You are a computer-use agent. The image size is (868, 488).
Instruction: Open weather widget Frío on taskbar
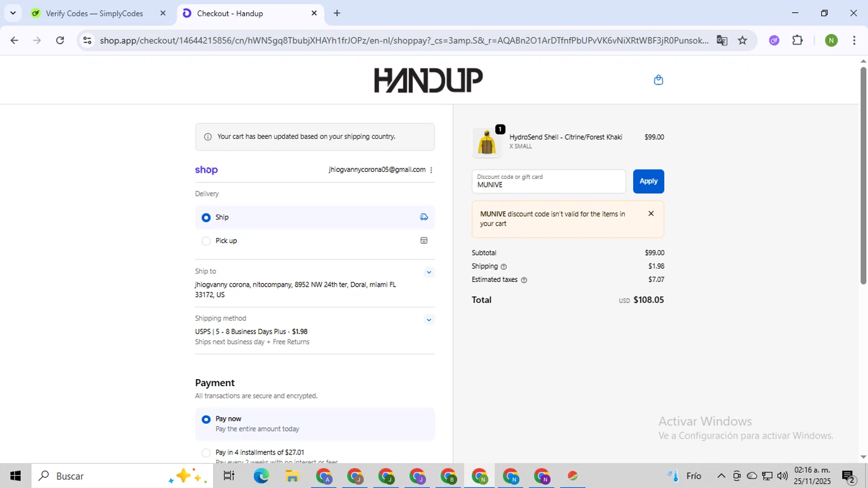[684, 476]
